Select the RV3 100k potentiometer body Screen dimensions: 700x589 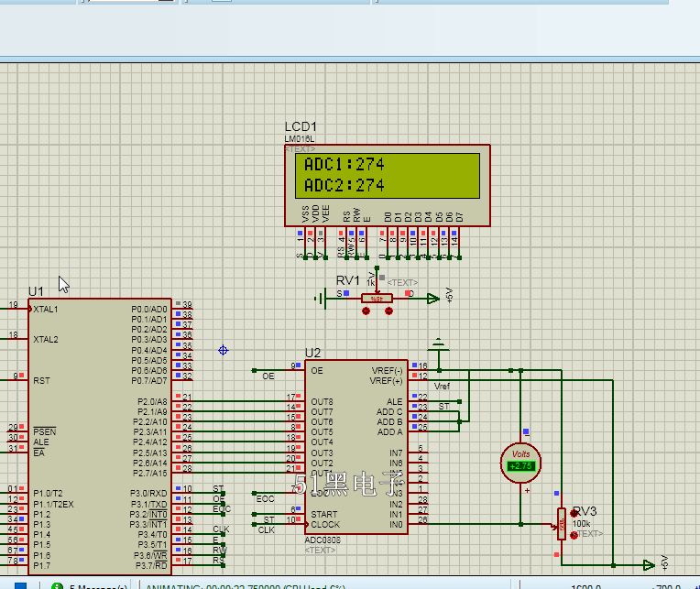(x=561, y=525)
